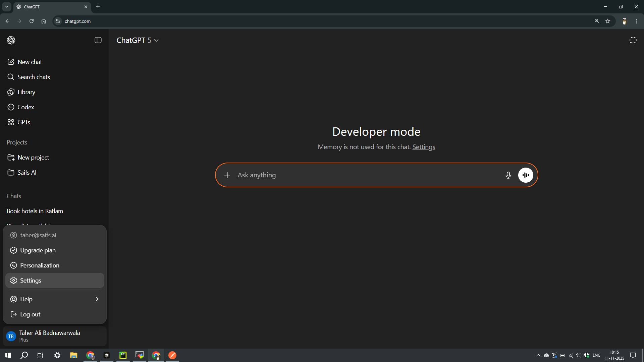Click the taher@saifs.ai account entry
644x362 pixels.
tap(55, 235)
